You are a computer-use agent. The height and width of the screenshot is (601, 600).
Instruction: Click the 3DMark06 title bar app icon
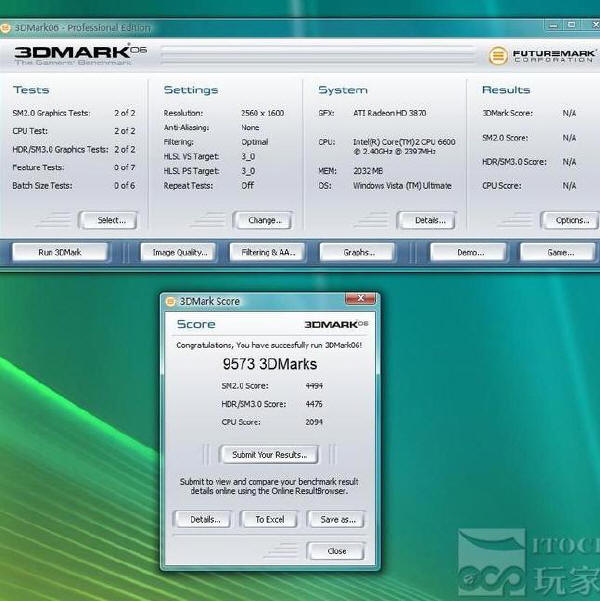click(x=5, y=28)
